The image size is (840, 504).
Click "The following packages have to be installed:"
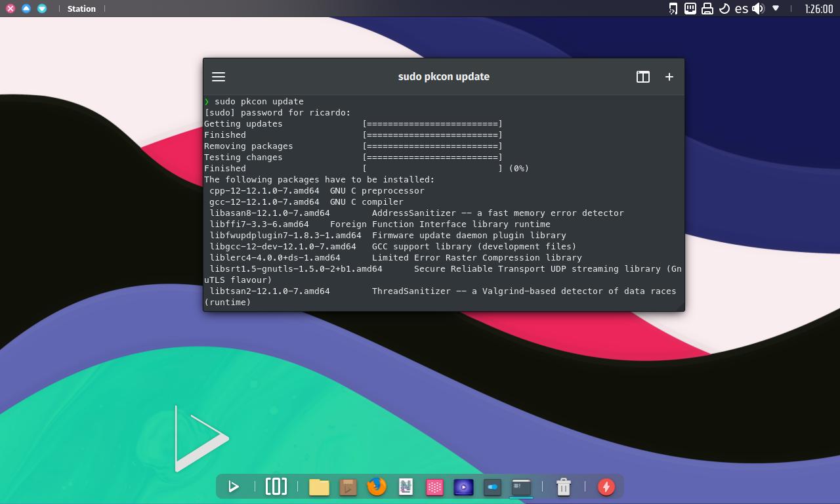pos(319,180)
